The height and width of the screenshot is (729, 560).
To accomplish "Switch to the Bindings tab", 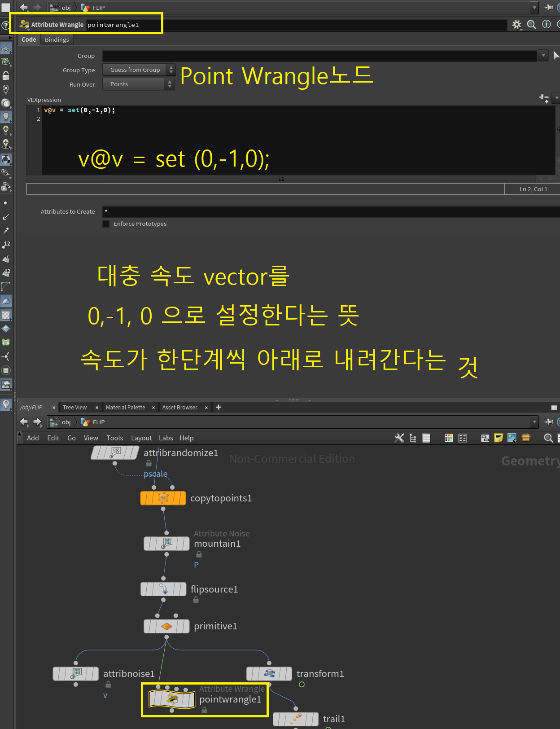I will pyautogui.click(x=57, y=40).
